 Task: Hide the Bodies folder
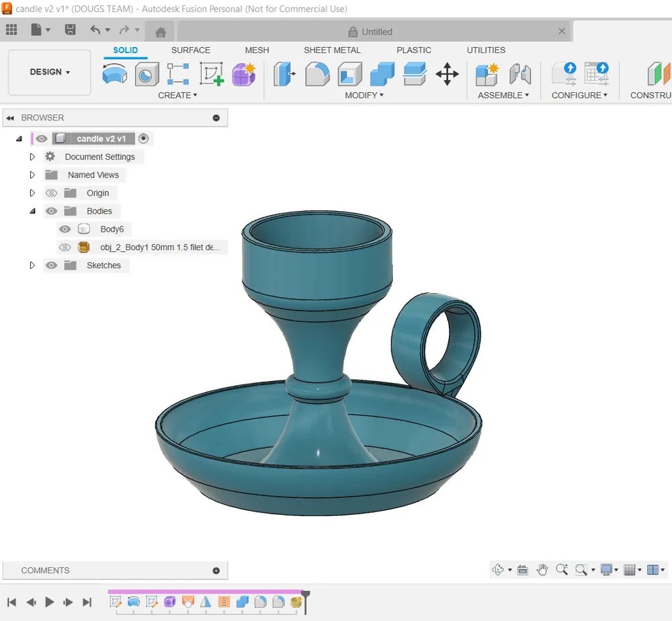pos(52,211)
